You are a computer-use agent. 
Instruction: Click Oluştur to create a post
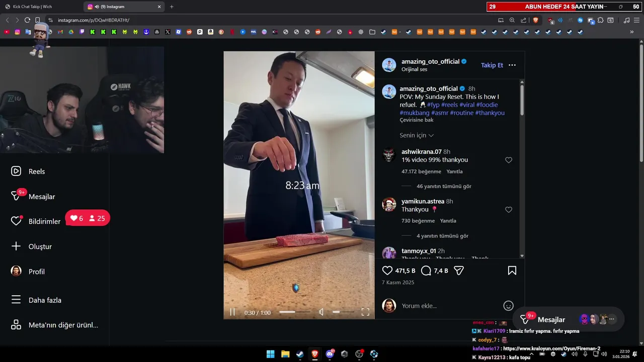(x=31, y=246)
